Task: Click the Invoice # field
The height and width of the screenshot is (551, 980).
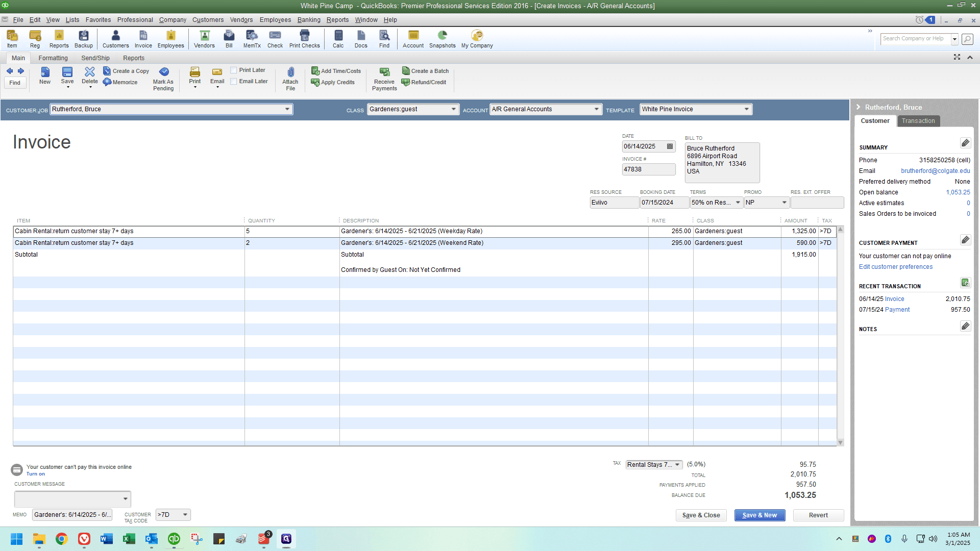Action: [648, 169]
